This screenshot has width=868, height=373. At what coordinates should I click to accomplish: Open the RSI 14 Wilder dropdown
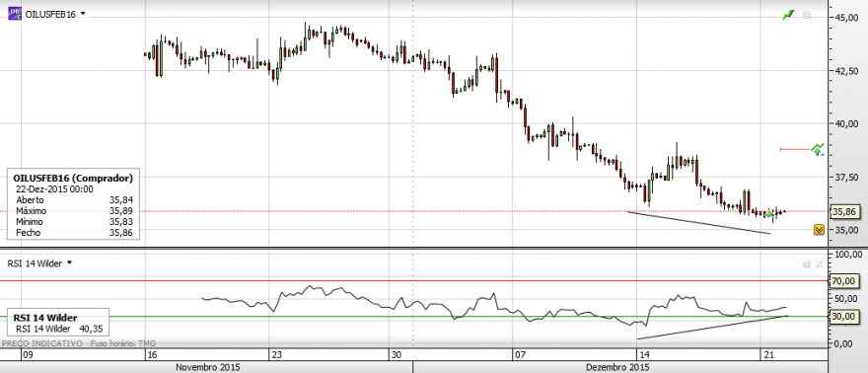click(x=69, y=263)
